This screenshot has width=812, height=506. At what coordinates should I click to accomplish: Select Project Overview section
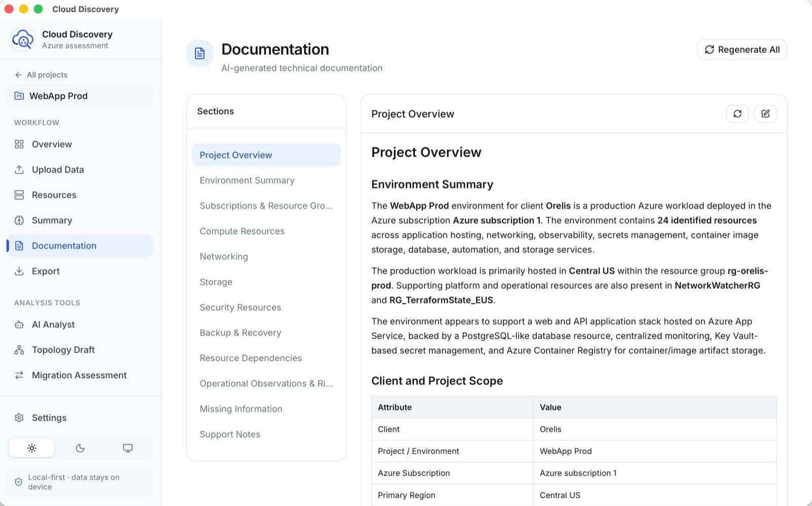pos(266,155)
